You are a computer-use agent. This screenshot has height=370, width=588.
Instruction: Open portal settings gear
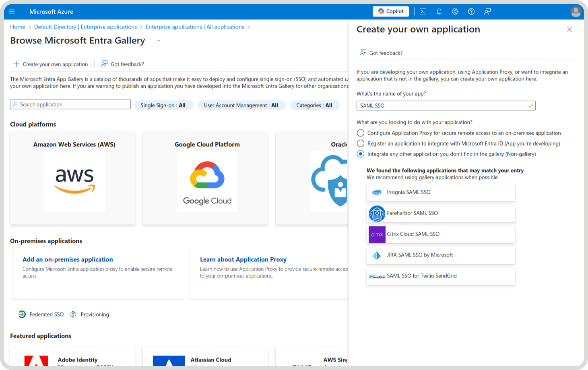point(455,12)
